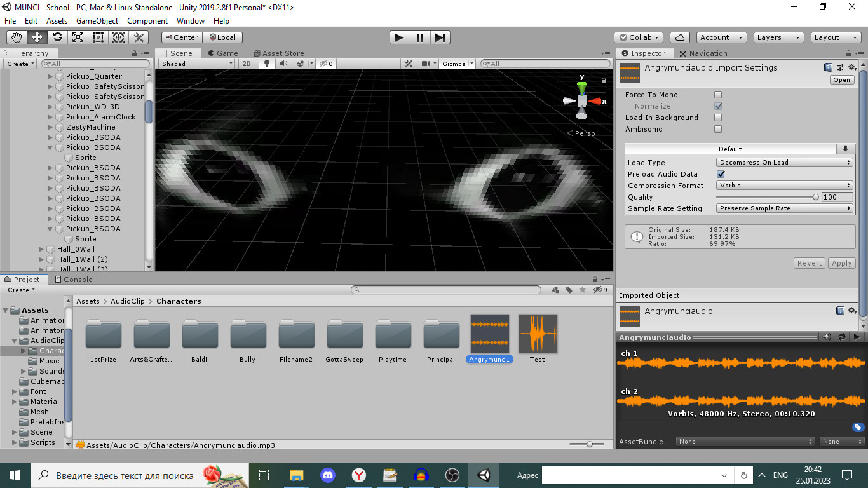The image size is (868, 488).
Task: Select the Scale tool
Action: (78, 37)
